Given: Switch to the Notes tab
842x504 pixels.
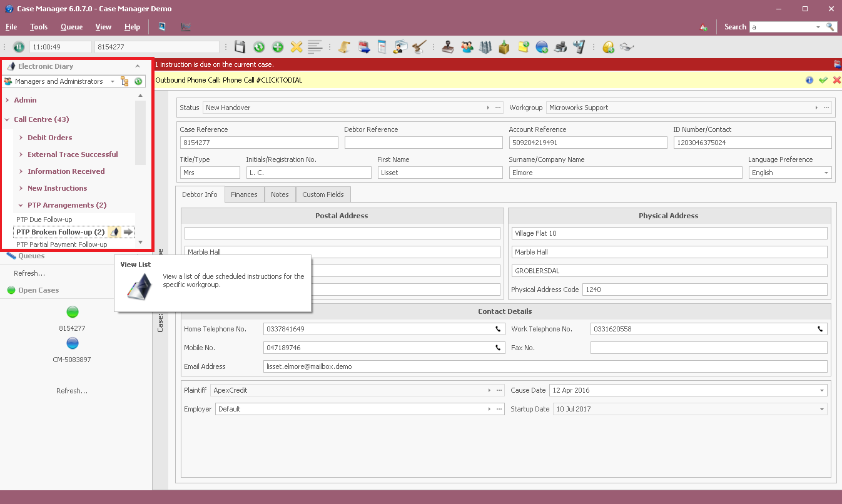Looking at the screenshot, I should (x=280, y=194).
